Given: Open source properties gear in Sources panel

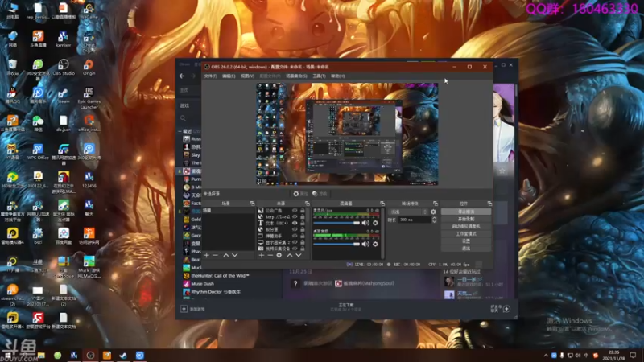Looking at the screenshot, I should [279, 255].
